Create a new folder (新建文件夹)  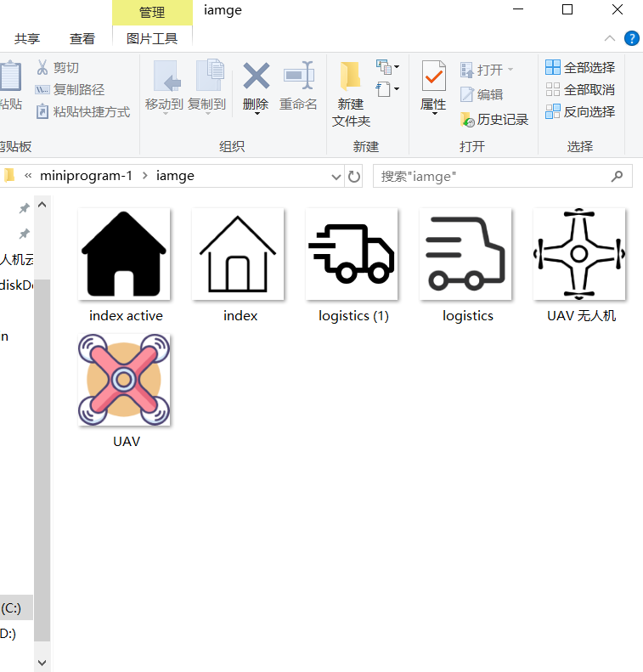click(x=351, y=93)
